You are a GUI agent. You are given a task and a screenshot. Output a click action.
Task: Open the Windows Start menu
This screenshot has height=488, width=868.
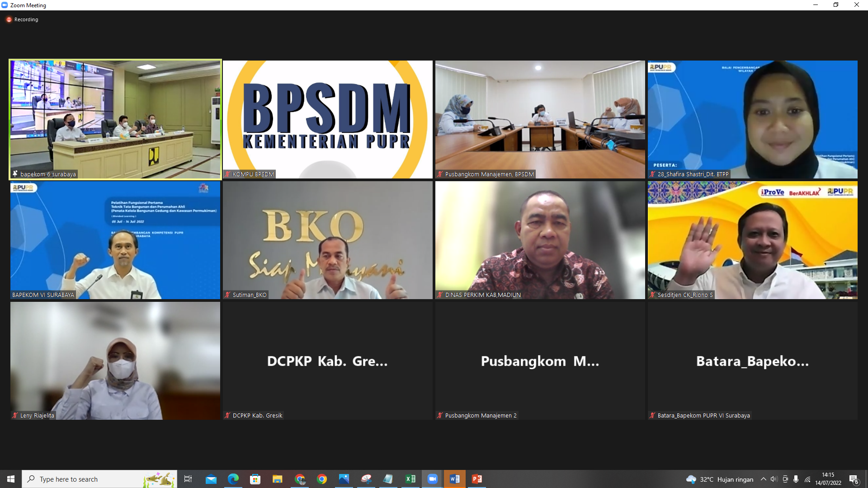point(11,479)
